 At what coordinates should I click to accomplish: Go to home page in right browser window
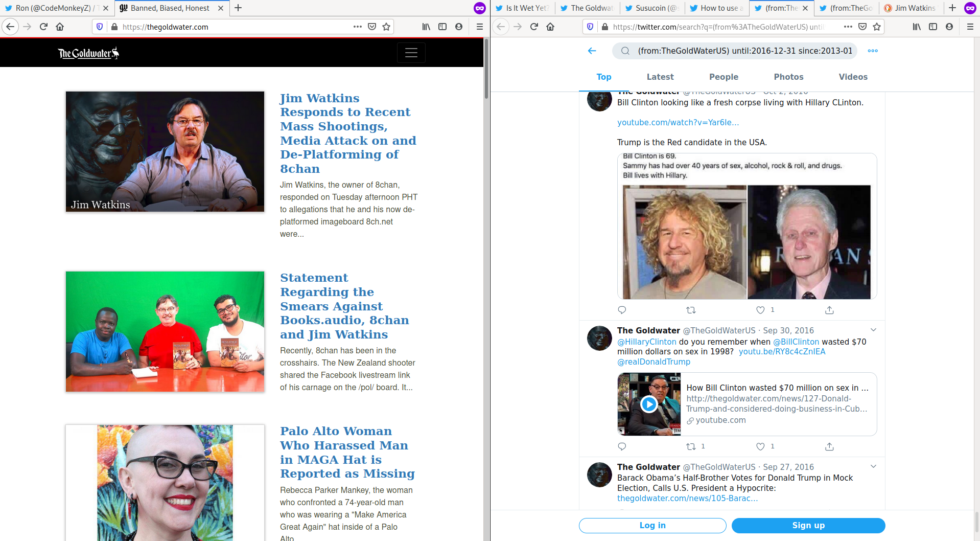pos(550,27)
